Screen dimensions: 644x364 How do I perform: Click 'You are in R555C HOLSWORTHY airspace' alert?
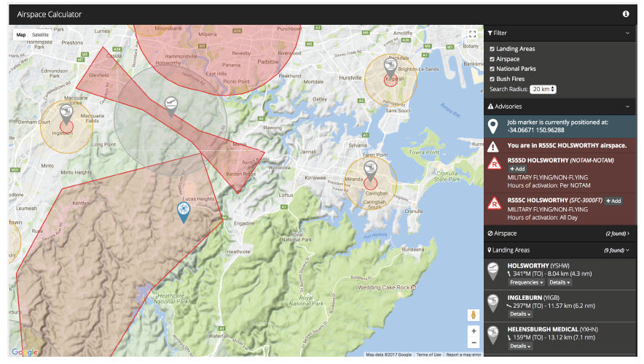pos(567,145)
